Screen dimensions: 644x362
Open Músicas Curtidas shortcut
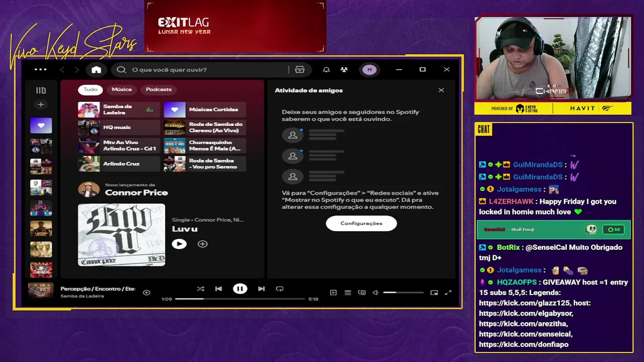pos(205,110)
